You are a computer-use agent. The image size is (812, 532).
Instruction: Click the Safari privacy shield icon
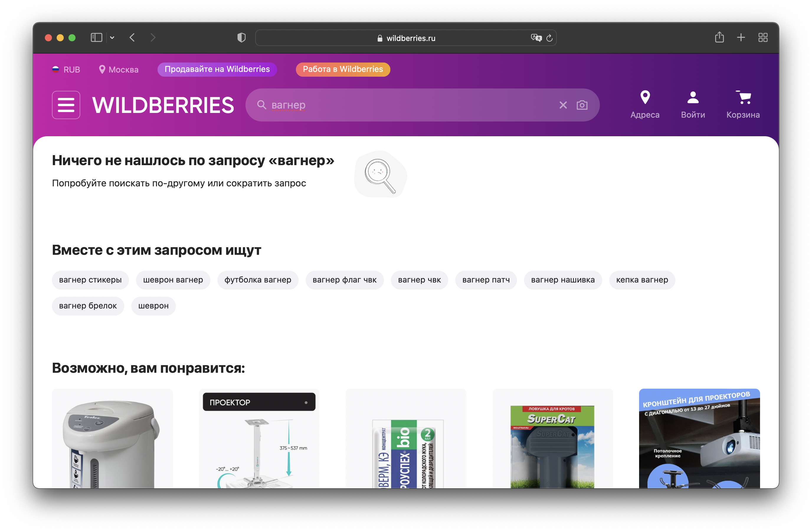[x=241, y=37]
